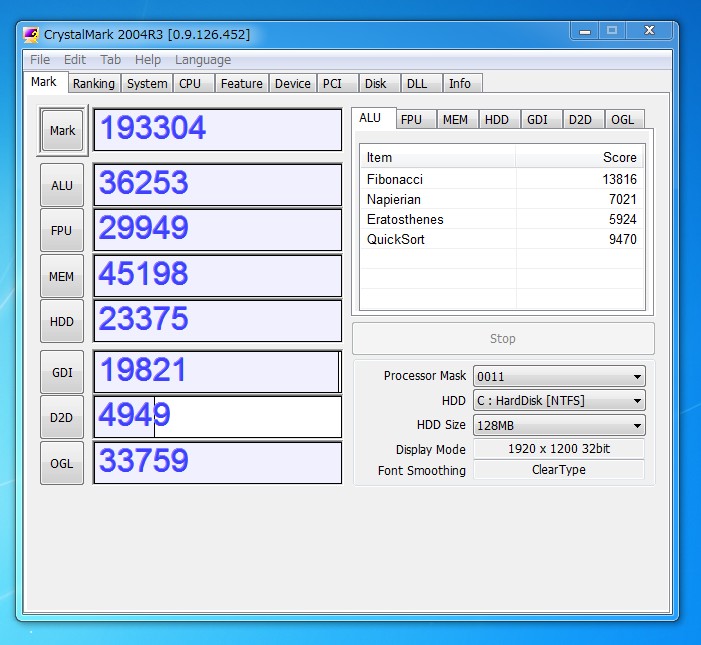Switch to the Ranking tab

pyautogui.click(x=94, y=84)
